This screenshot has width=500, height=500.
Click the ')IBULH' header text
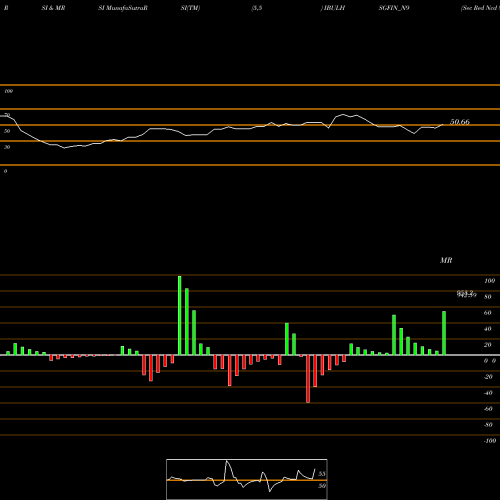click(333, 8)
